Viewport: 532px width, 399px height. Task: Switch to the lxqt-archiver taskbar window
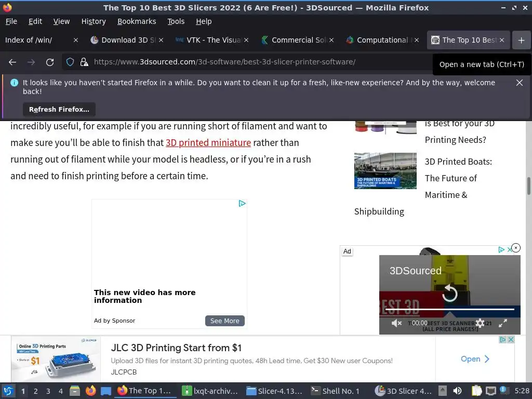coord(210,391)
